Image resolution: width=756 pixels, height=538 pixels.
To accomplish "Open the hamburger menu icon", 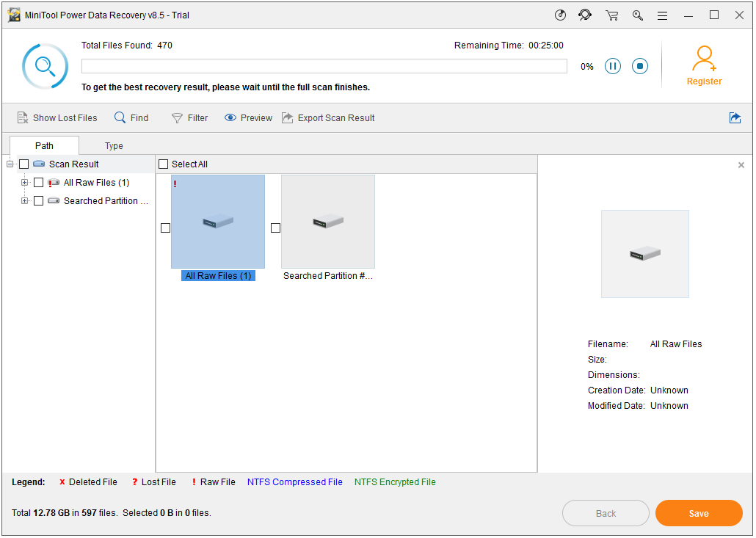I will click(663, 15).
